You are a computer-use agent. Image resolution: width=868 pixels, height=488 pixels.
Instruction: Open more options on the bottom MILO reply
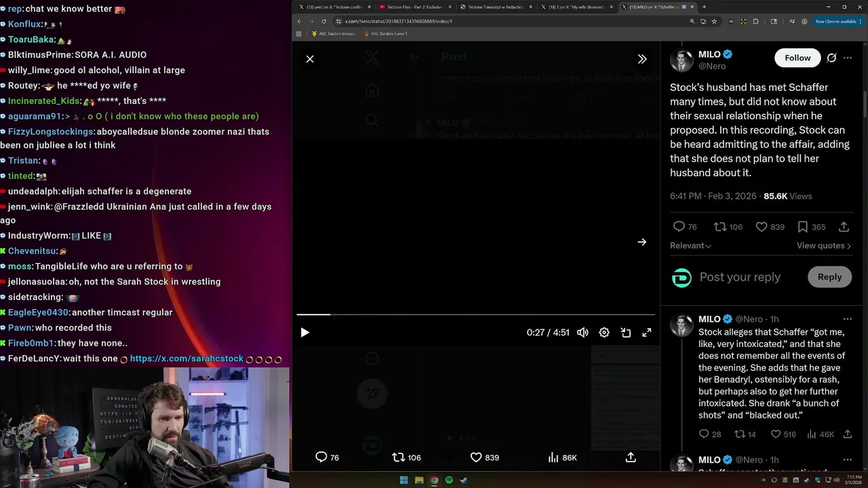[x=848, y=460]
